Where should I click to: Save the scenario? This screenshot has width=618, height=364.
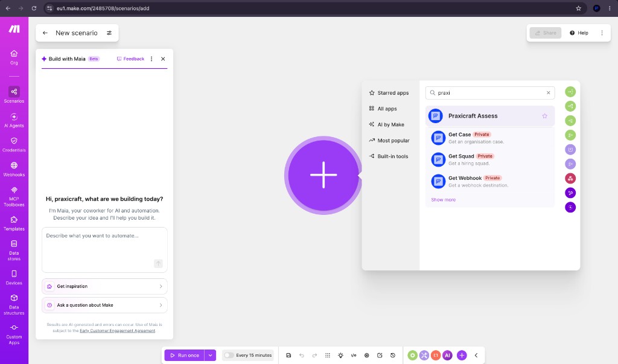[x=288, y=356]
